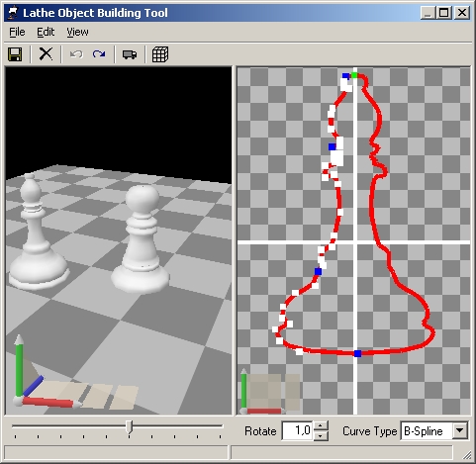Viewport: 476px width, 464px height.
Task: Click the Redo arrow icon
Action: [x=99, y=54]
